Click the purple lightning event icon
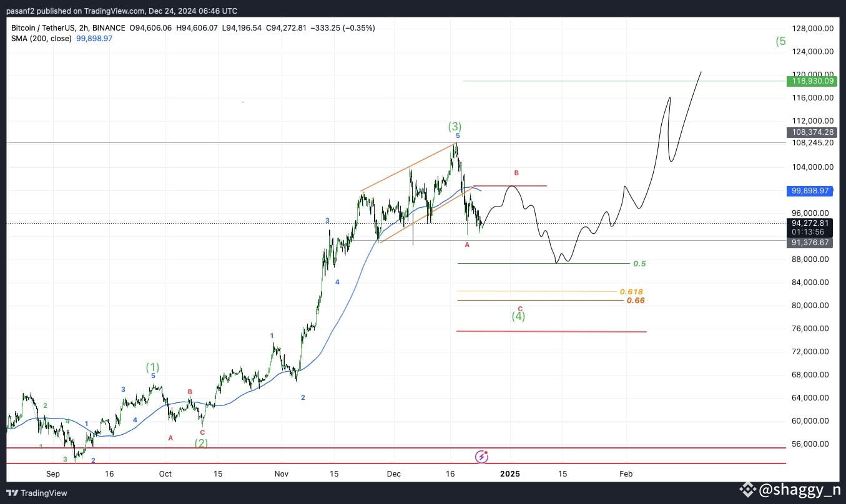The width and height of the screenshot is (846, 504). tap(481, 457)
